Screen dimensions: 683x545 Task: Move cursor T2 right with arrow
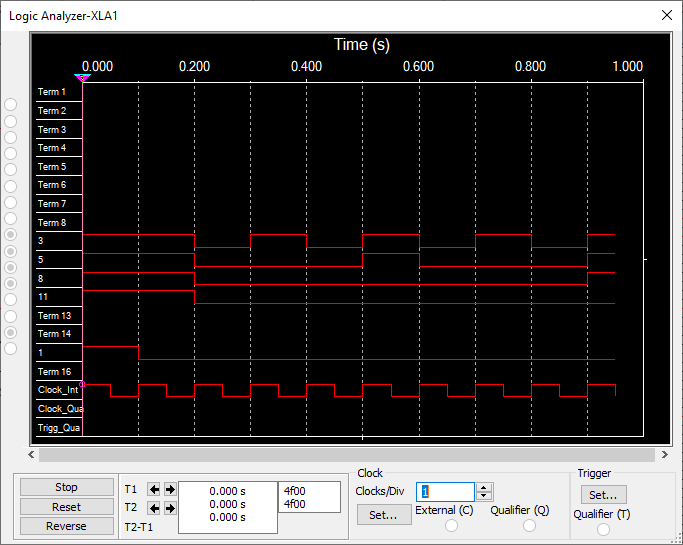pos(170,508)
